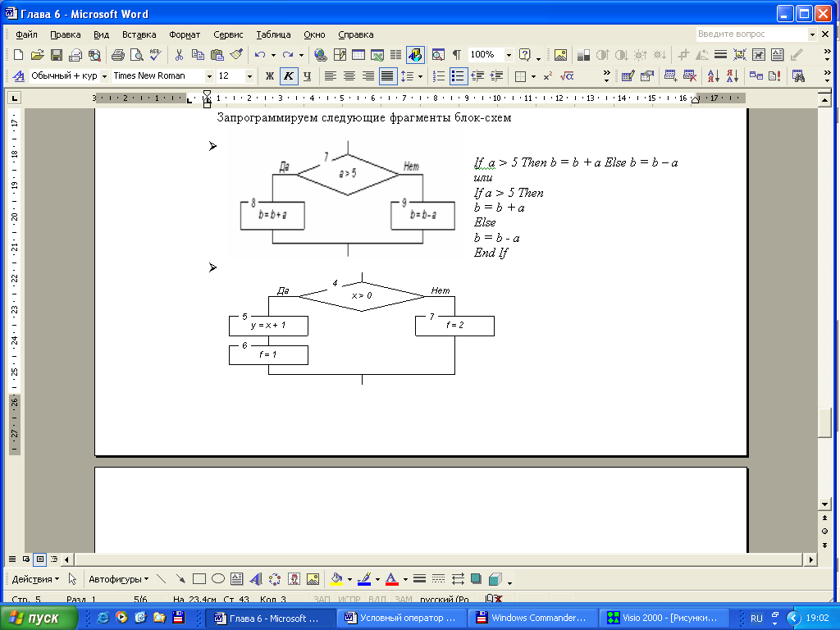Open the Сервис menu
The height and width of the screenshot is (630, 840).
pyautogui.click(x=228, y=34)
